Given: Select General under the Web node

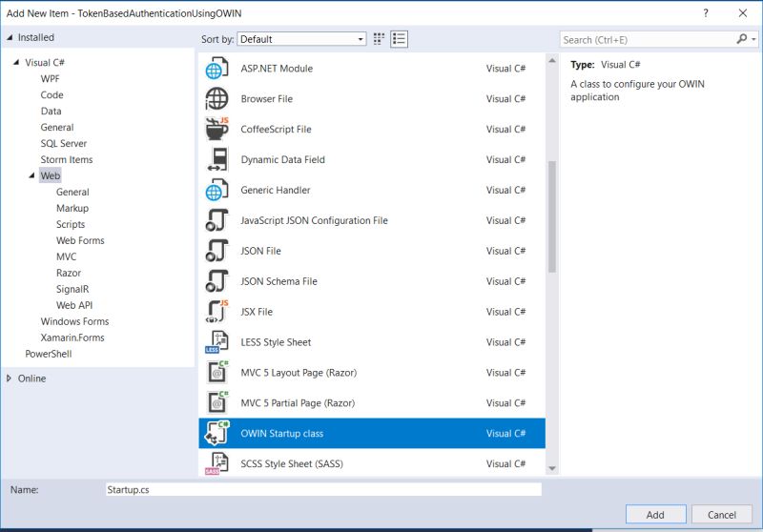Looking at the screenshot, I should [x=72, y=192].
